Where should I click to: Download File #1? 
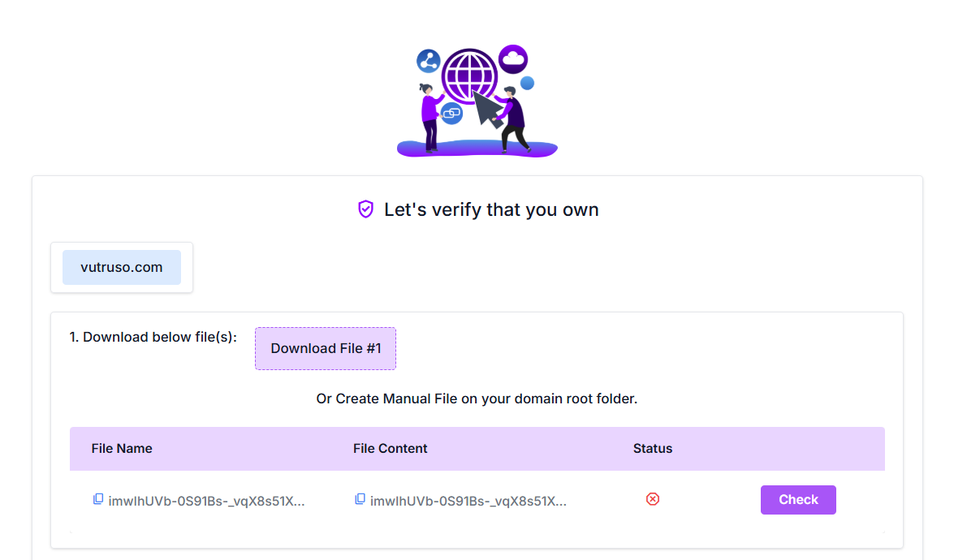point(326,348)
